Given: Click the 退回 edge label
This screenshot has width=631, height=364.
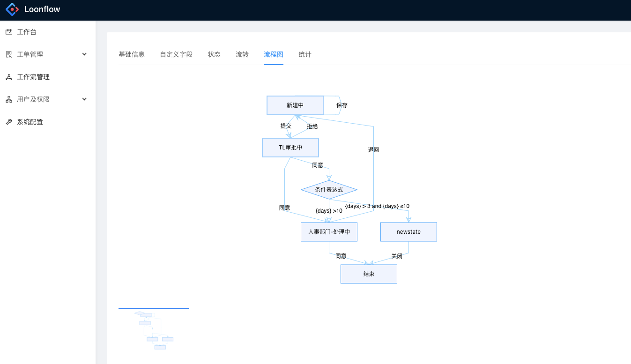Looking at the screenshot, I should pos(373,150).
